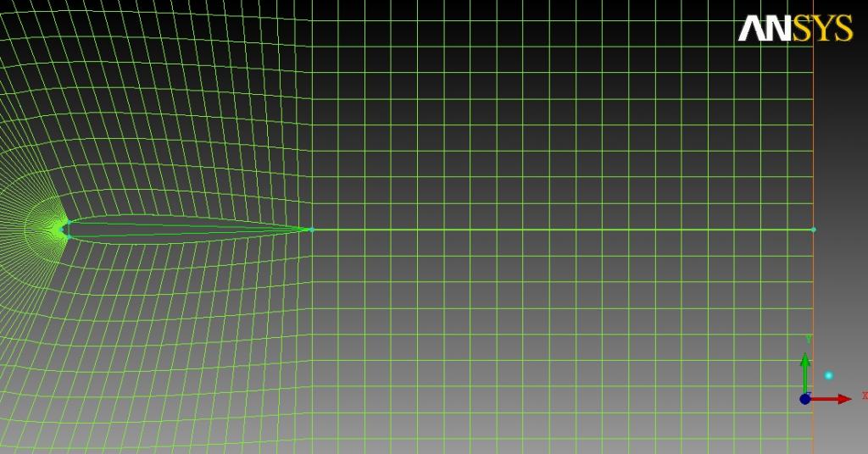Select the lower leading edge vertex of the airfoil
868x454 pixels.
(68, 236)
